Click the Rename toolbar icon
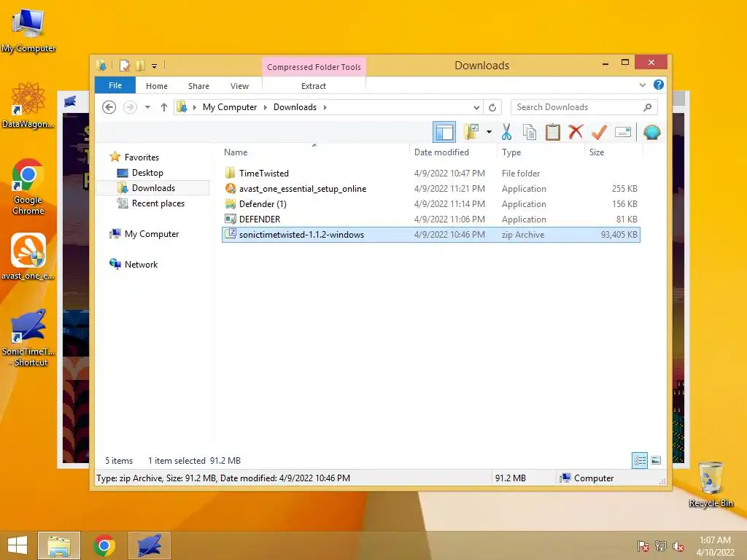This screenshot has width=747, height=560. point(623,132)
